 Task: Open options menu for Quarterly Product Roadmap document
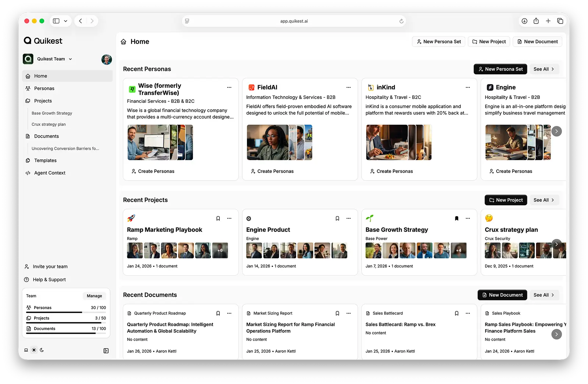(x=229, y=314)
